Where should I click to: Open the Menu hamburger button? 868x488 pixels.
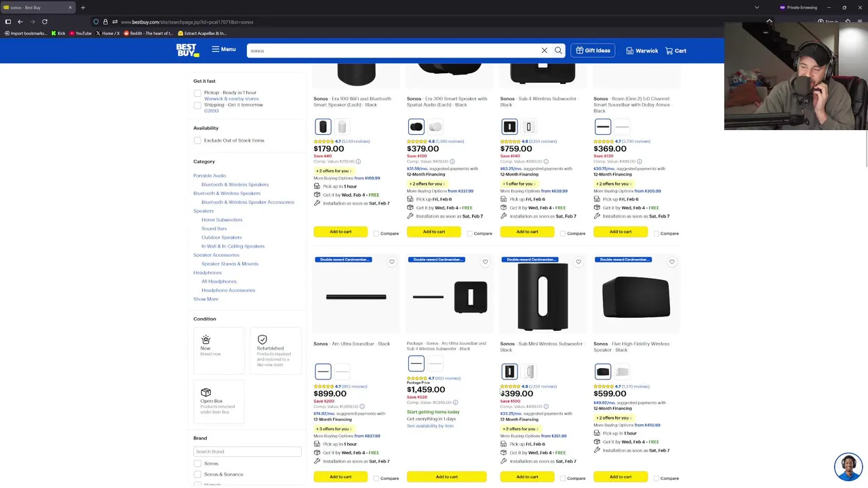[224, 49]
